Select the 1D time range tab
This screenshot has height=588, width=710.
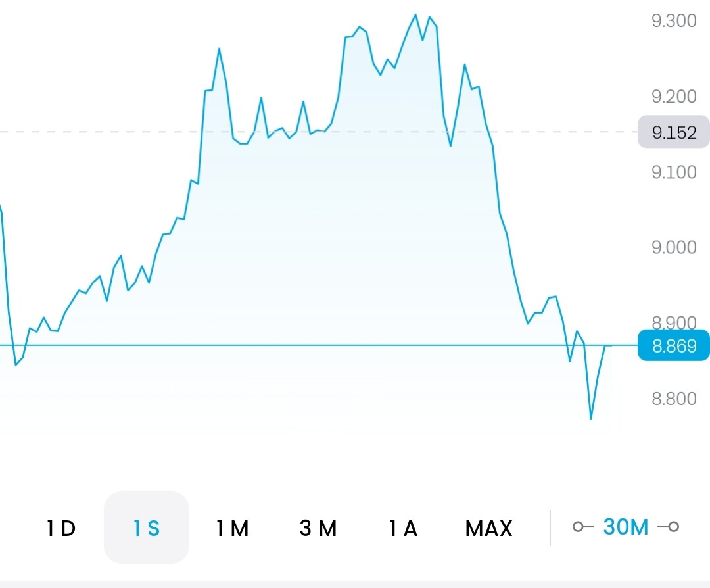(61, 528)
